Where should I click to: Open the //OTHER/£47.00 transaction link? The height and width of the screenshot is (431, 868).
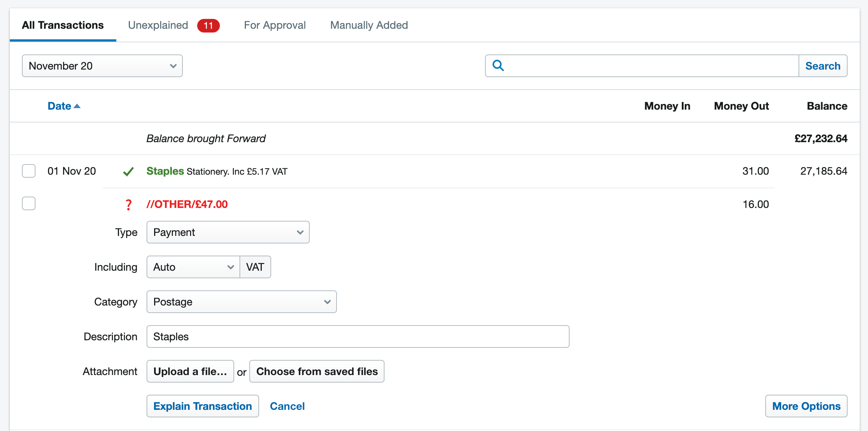187,204
